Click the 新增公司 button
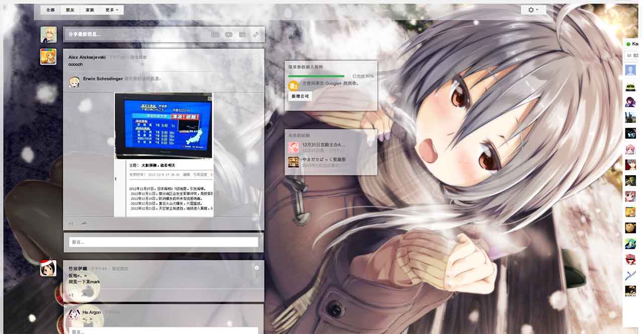The image size is (644, 334). point(299,96)
